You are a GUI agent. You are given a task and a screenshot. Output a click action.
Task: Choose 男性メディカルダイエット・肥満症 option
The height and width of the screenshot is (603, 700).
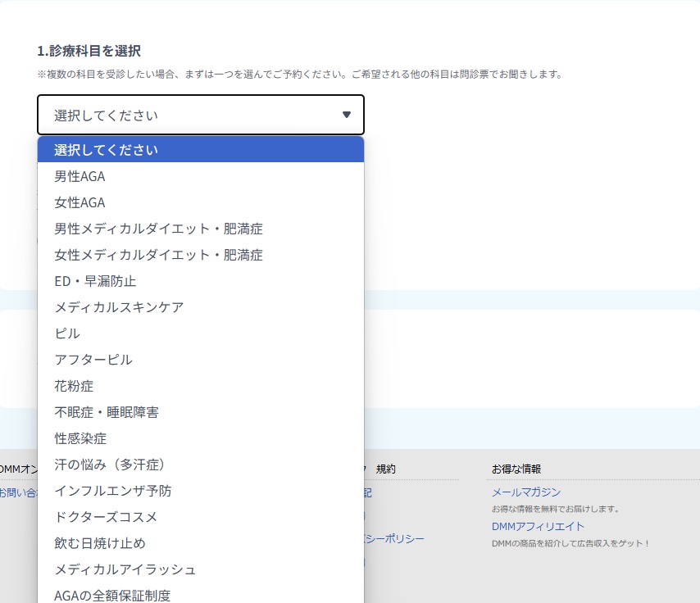click(201, 229)
